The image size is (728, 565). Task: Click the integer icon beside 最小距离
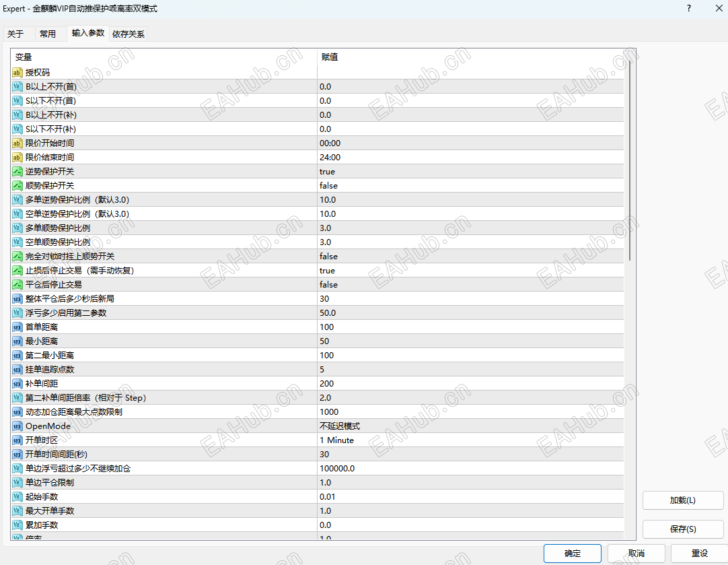click(x=17, y=341)
